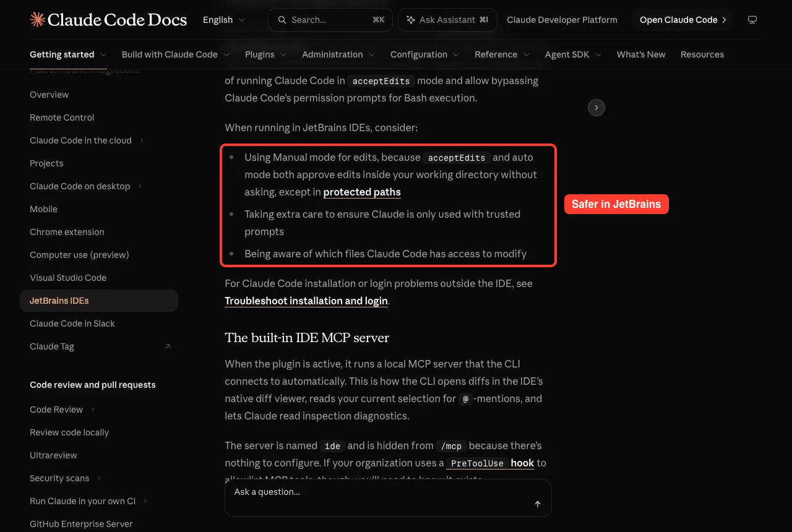Expand Claude Code on desktop chevron
Screen dimensions: 792x532
pyautogui.click(x=140, y=186)
